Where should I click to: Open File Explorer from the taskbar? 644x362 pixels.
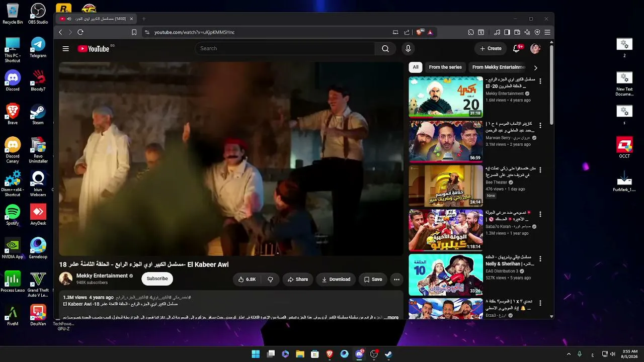300,354
